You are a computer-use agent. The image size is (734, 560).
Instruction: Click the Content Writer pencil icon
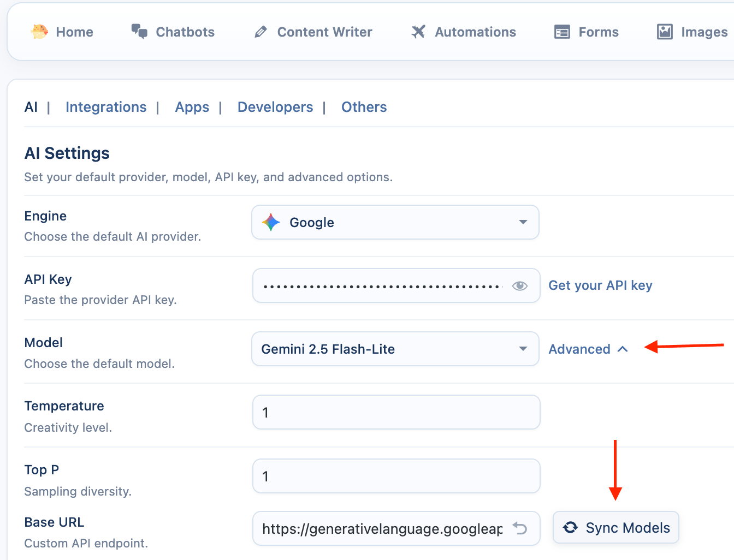(261, 32)
